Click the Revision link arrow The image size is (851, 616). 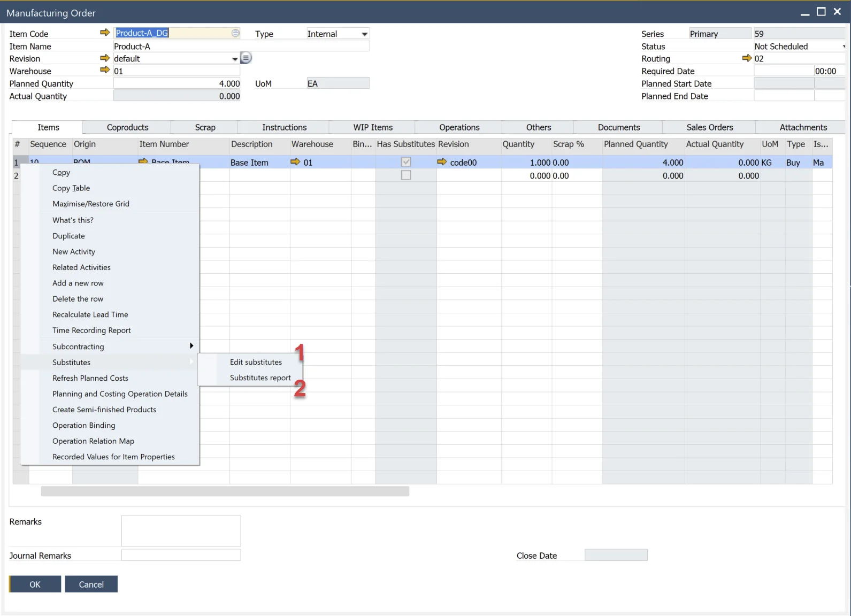105,58
